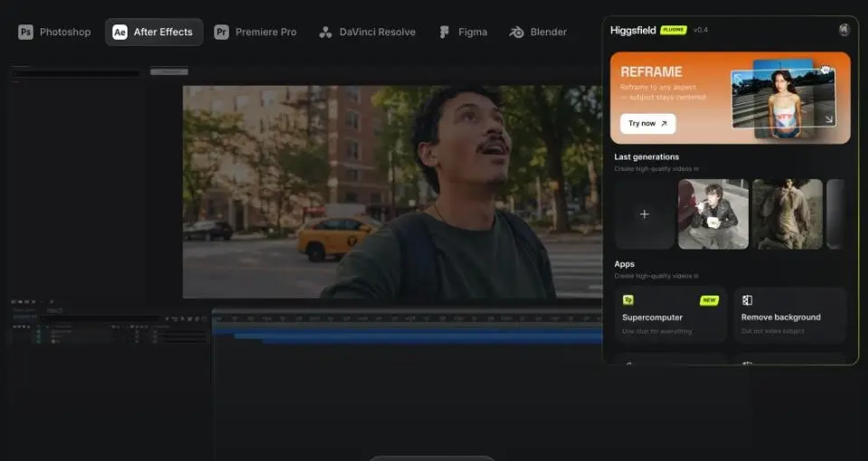Image resolution: width=868 pixels, height=461 pixels.
Task: Click the Remove background app icon
Action: [x=748, y=300]
